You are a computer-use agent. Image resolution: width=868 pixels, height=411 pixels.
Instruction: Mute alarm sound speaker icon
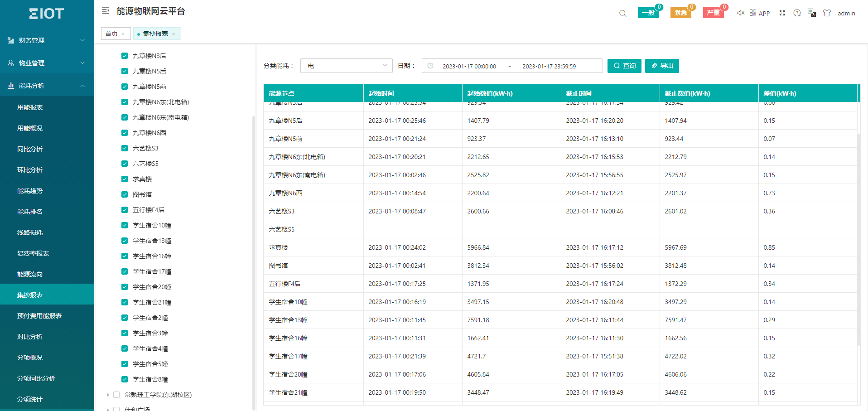[x=741, y=13]
